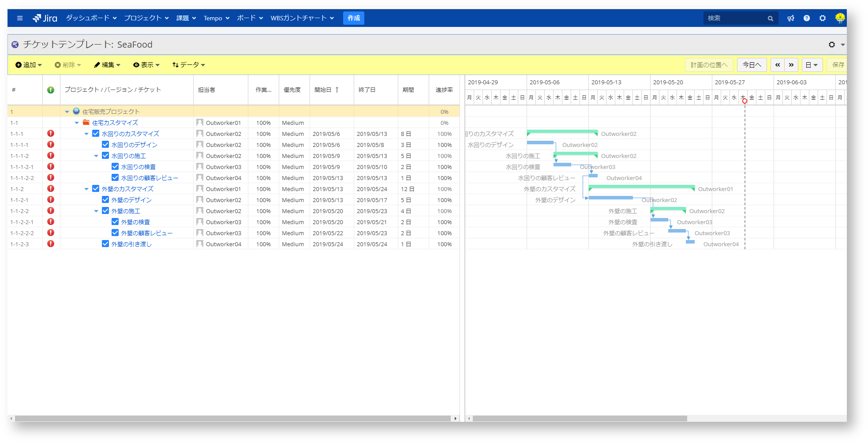Viewport: 868px width, 443px height.
Task: Click the task table horizontal scrollbar
Action: [x=233, y=418]
